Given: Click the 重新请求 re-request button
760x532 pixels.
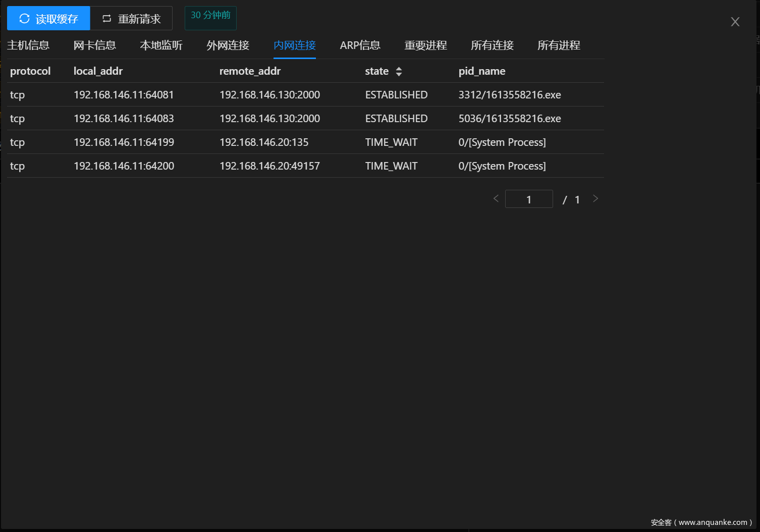Looking at the screenshot, I should tap(131, 19).
